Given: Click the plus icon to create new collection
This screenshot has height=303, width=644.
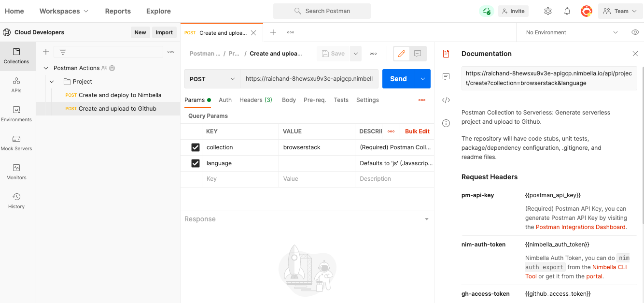Looking at the screenshot, I should click(46, 52).
